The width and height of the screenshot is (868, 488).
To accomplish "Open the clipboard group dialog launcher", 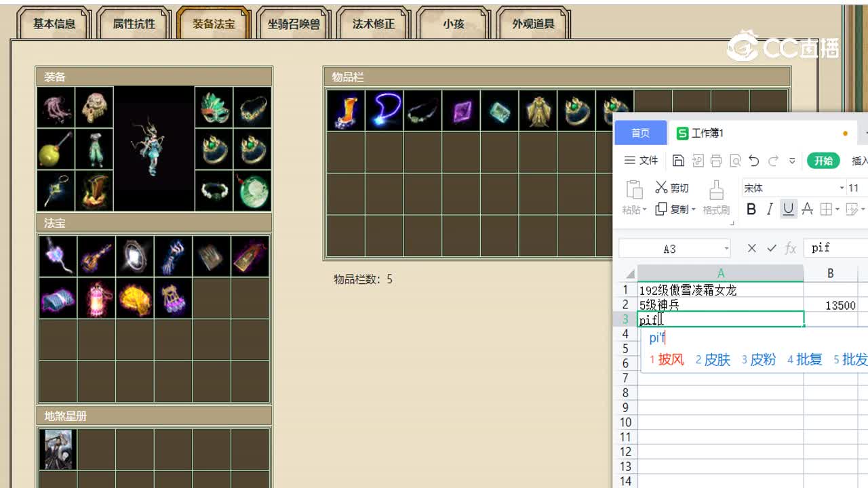I will coord(732,222).
